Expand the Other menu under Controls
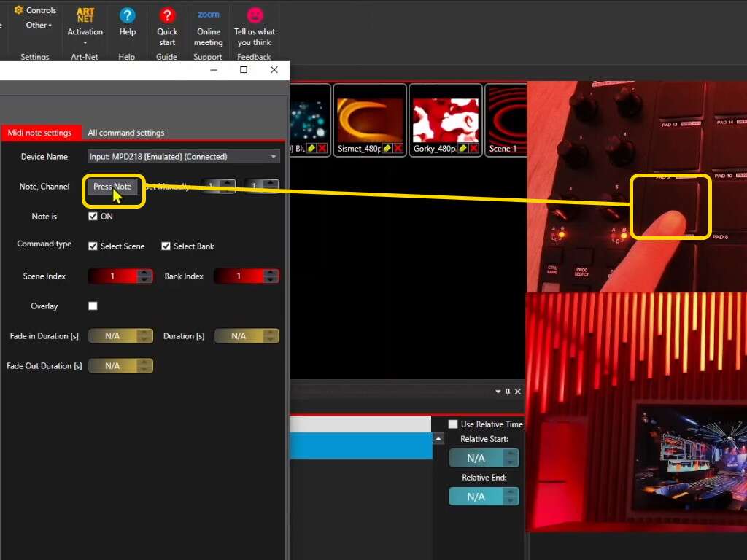747x560 pixels. (36, 25)
